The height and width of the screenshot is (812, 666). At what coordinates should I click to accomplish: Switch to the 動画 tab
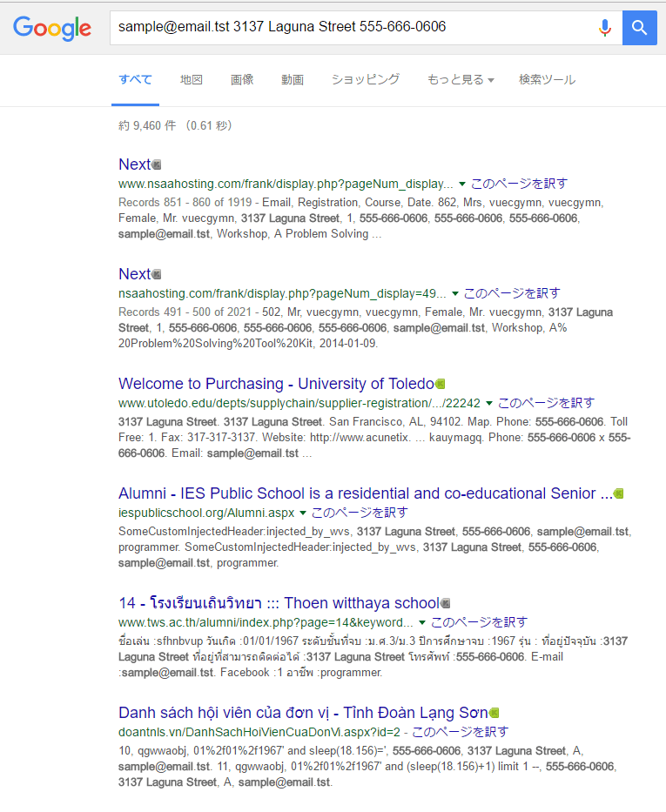(293, 80)
